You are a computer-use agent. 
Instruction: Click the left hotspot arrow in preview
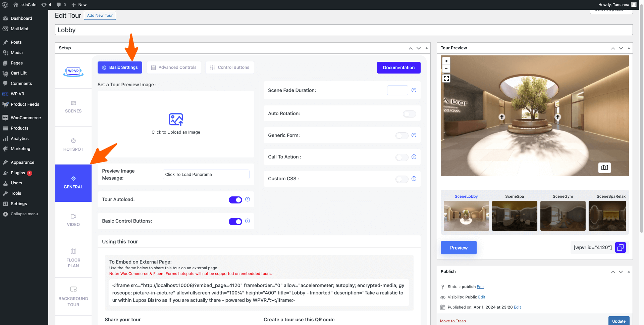pyautogui.click(x=502, y=117)
